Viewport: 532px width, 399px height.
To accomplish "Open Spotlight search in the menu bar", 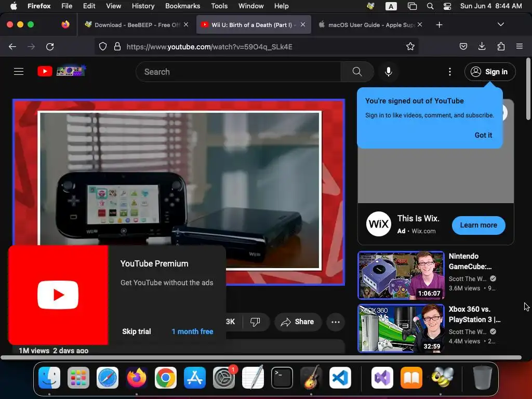I will point(430,6).
